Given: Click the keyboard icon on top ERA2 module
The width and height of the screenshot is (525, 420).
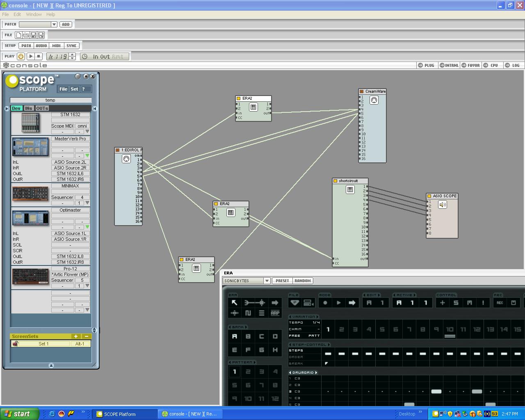Looking at the screenshot, I should (253, 107).
